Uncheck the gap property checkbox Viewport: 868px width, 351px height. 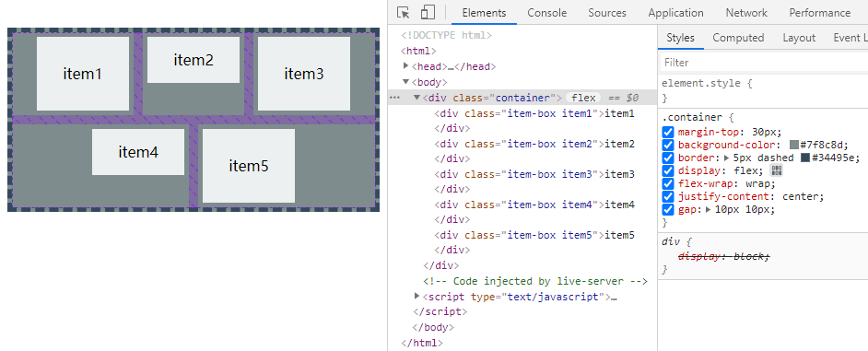[x=668, y=210]
